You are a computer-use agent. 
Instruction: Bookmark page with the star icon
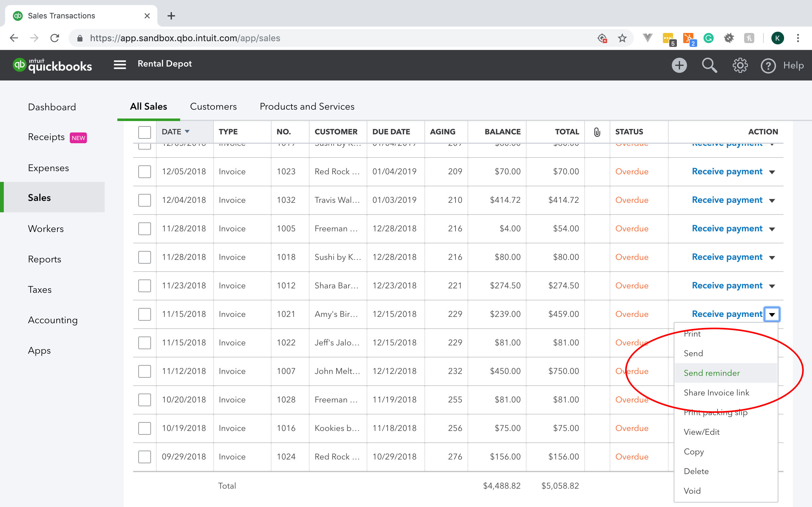(622, 38)
